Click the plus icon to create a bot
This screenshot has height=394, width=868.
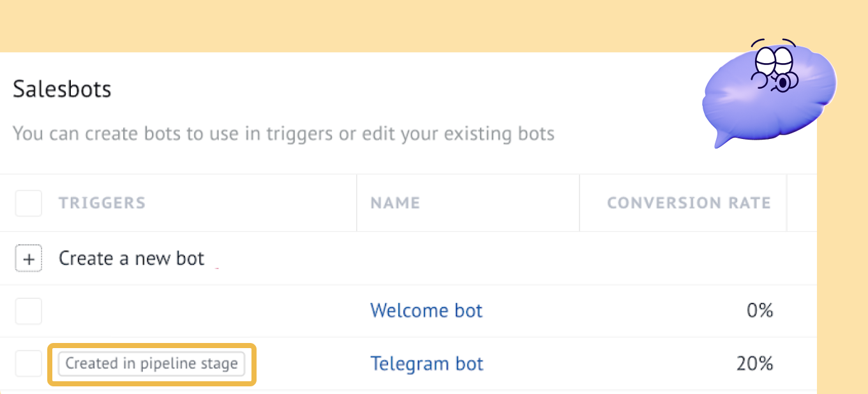click(29, 259)
